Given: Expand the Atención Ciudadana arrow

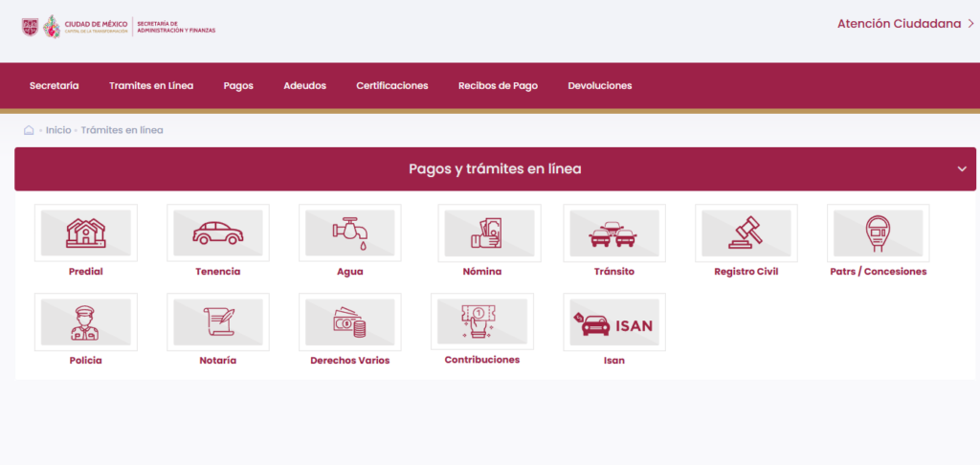Looking at the screenshot, I should [970, 24].
